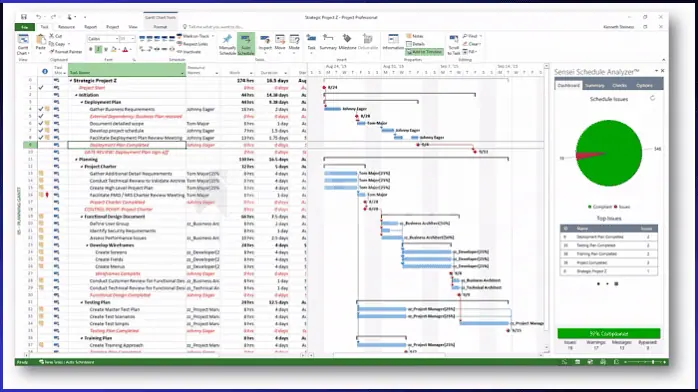Select the Gather Business Requirements task row
This screenshot has width=698, height=392.
(x=122, y=109)
